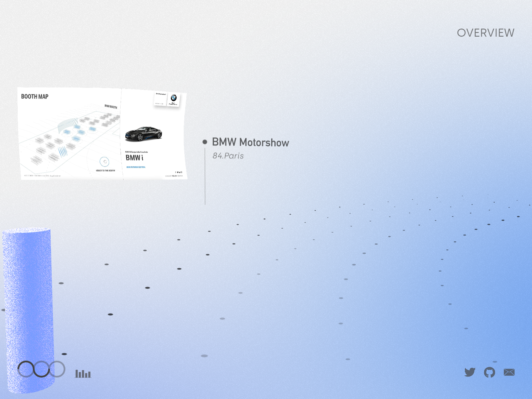The height and width of the screenshot is (399, 532).
Task: Click the small social icons in preview footer
Action: [x=179, y=172]
